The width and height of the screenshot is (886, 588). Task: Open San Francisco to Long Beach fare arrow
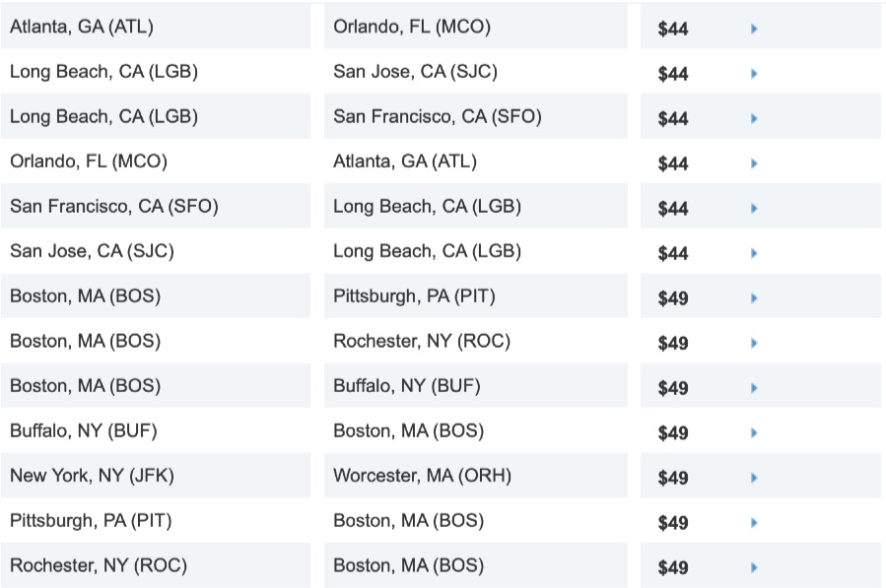754,209
